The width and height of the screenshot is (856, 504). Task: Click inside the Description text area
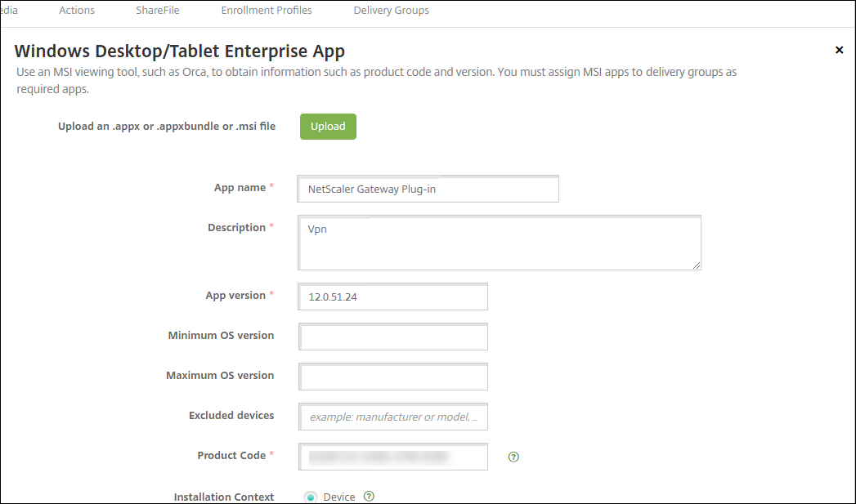pos(499,243)
